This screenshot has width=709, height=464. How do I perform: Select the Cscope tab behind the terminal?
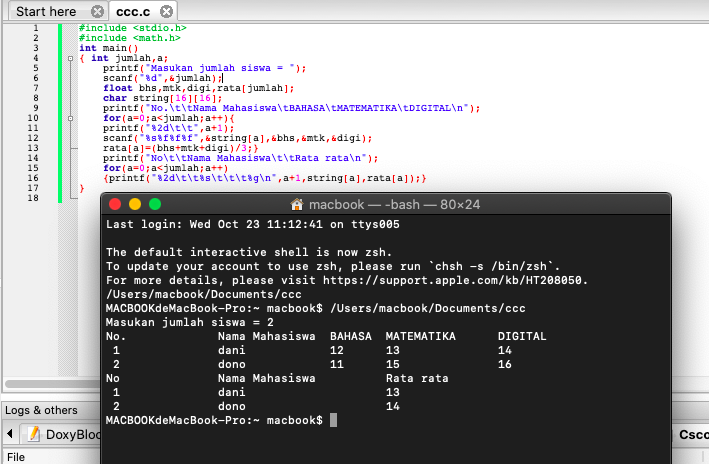[x=693, y=435]
